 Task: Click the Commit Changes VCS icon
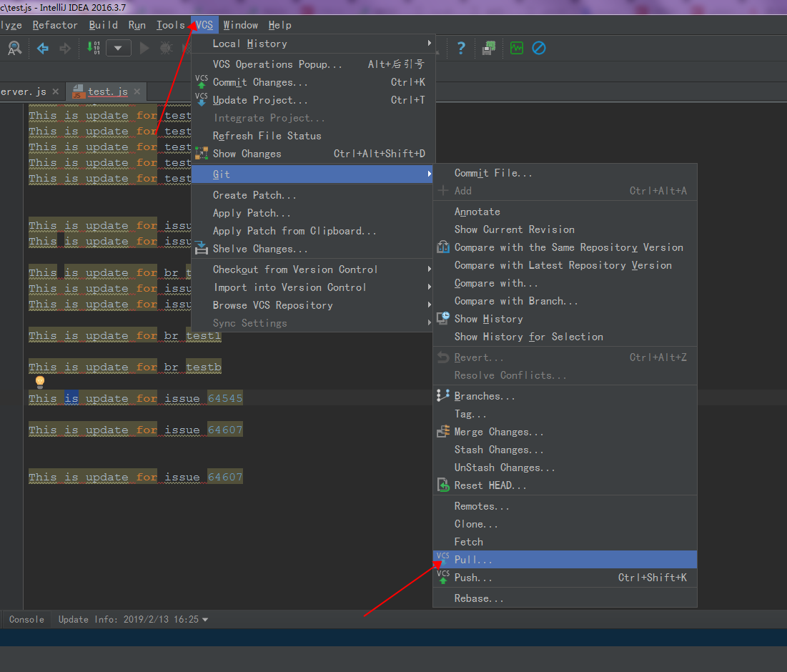[202, 81]
